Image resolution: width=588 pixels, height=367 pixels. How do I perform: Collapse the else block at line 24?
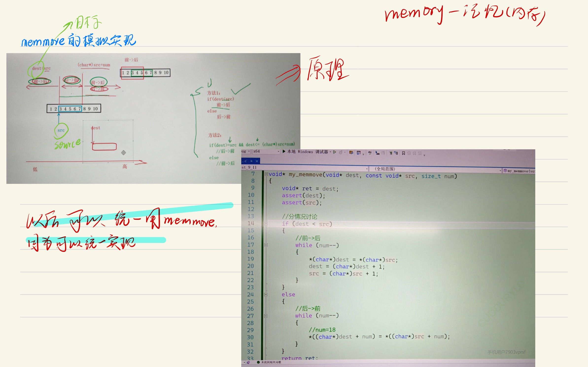tap(266, 294)
